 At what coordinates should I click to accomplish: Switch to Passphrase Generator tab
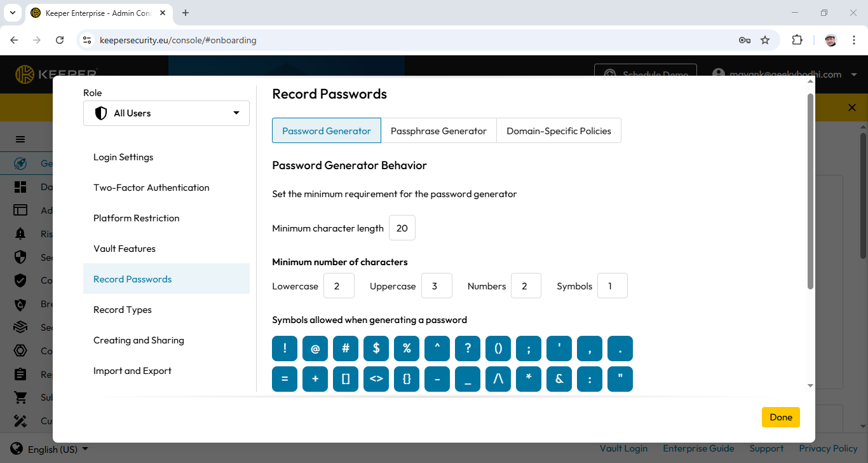(438, 130)
